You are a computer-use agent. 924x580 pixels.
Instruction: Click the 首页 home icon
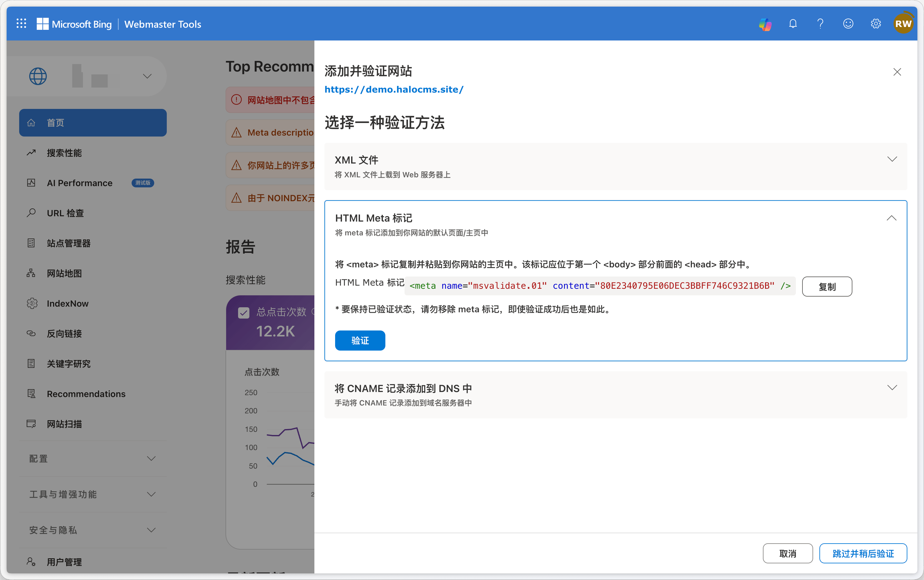31,123
